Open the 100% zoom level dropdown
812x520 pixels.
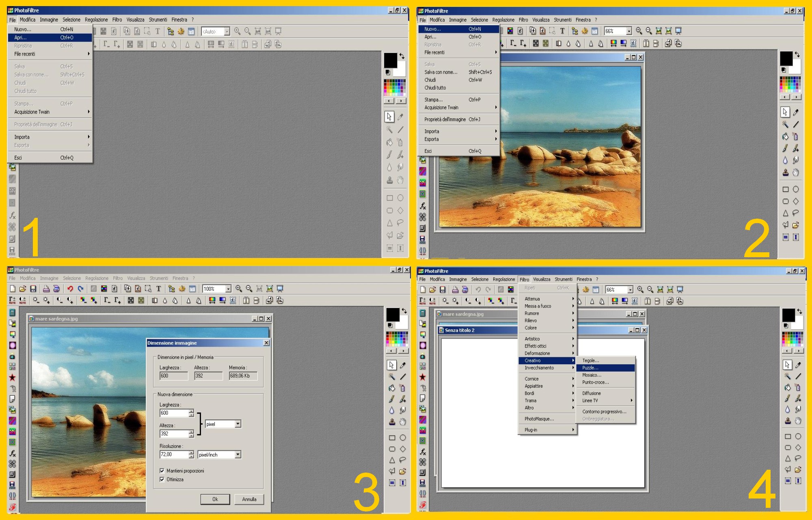(x=228, y=289)
